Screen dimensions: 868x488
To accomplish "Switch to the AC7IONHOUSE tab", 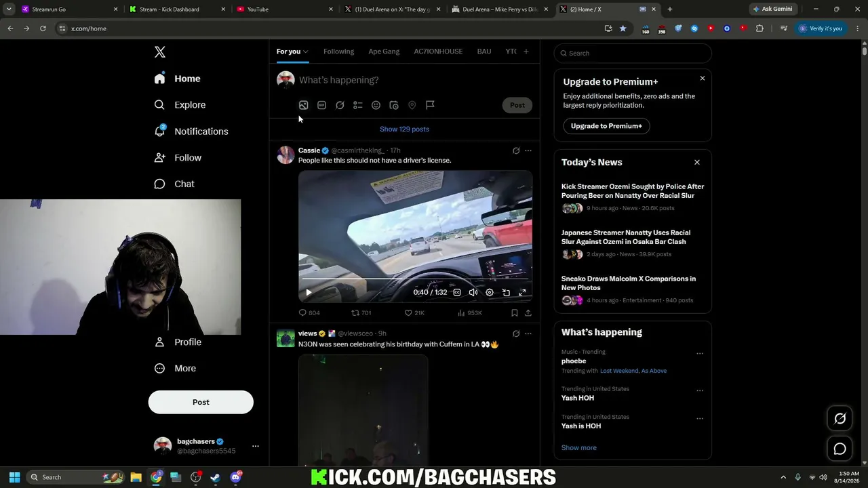I will 438,52.
